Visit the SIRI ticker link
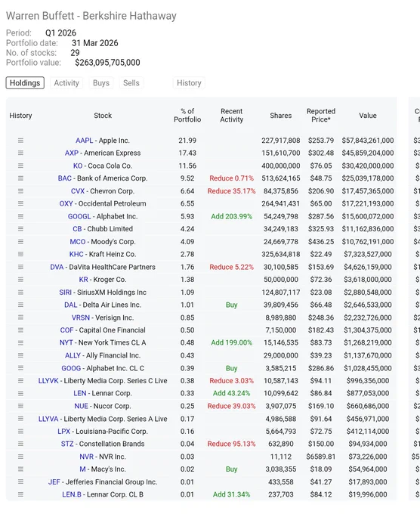420x514 pixels. coord(65,292)
